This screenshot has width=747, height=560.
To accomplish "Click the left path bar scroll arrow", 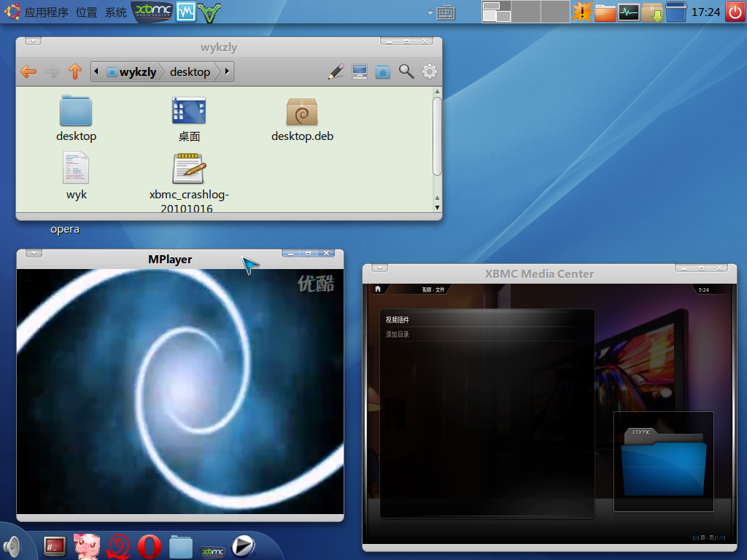I will (x=96, y=72).
